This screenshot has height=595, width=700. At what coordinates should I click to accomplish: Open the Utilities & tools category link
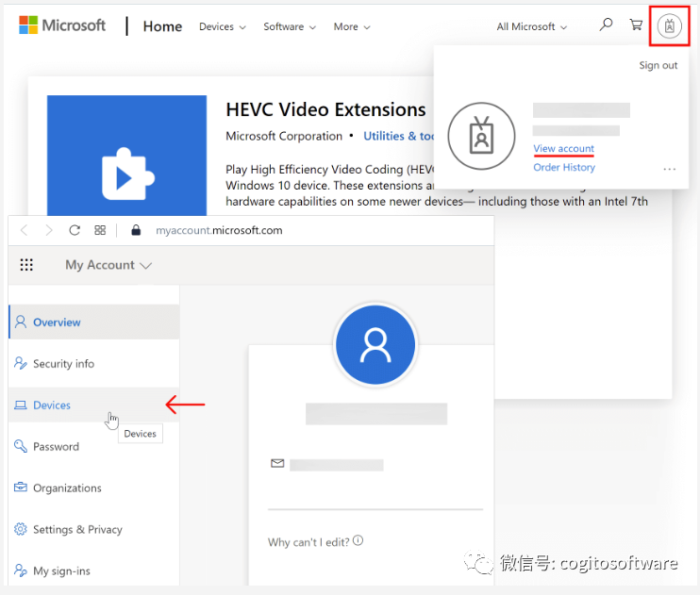tap(398, 136)
